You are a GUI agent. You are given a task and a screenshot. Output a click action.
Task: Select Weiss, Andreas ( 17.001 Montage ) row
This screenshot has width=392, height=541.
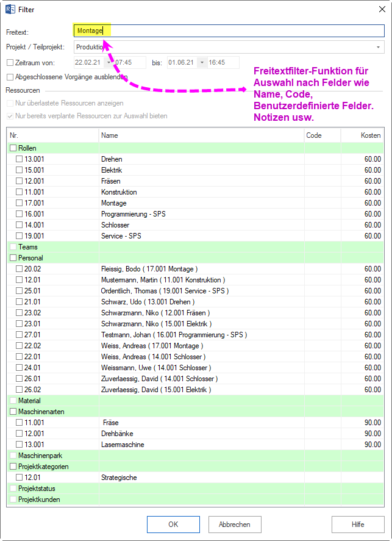[x=152, y=346]
